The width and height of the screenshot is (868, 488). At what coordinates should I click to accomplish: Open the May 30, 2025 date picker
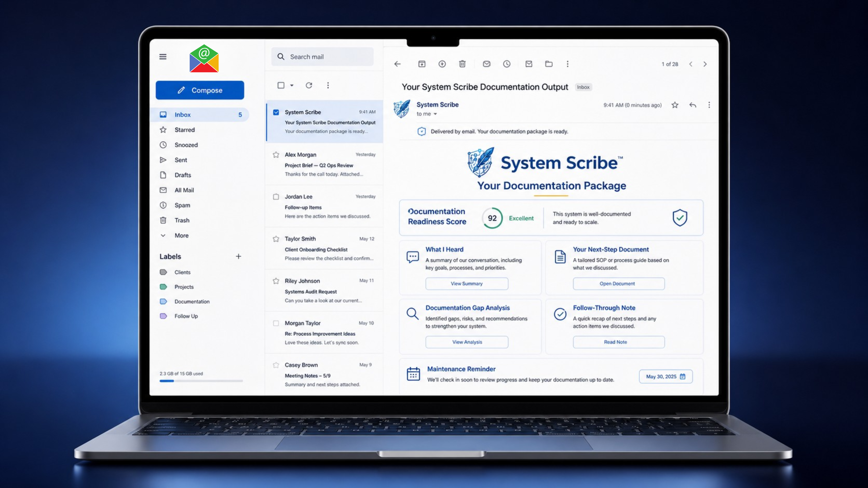(666, 377)
